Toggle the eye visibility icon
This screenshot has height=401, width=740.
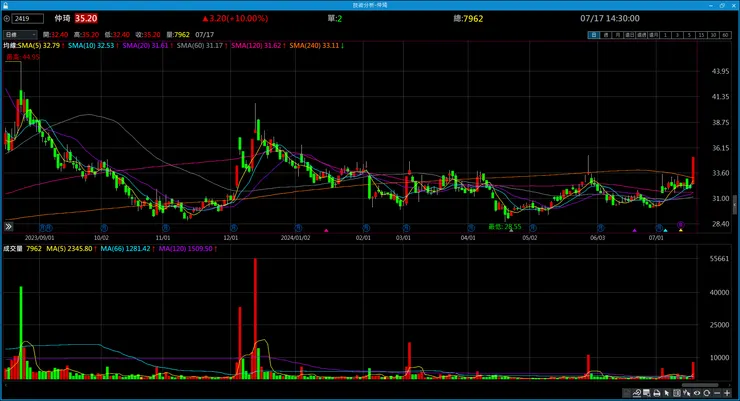(x=697, y=393)
